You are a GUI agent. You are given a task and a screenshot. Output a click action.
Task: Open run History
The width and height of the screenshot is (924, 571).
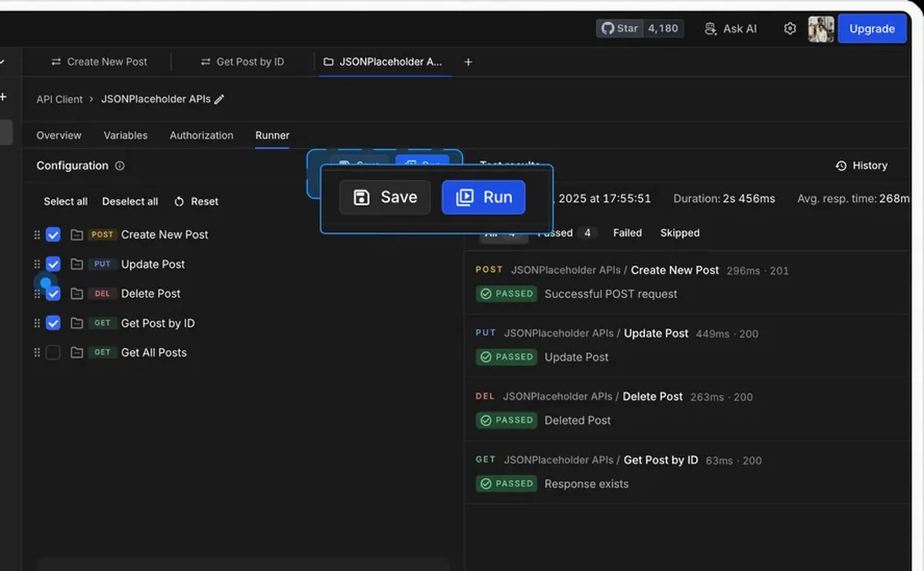862,166
